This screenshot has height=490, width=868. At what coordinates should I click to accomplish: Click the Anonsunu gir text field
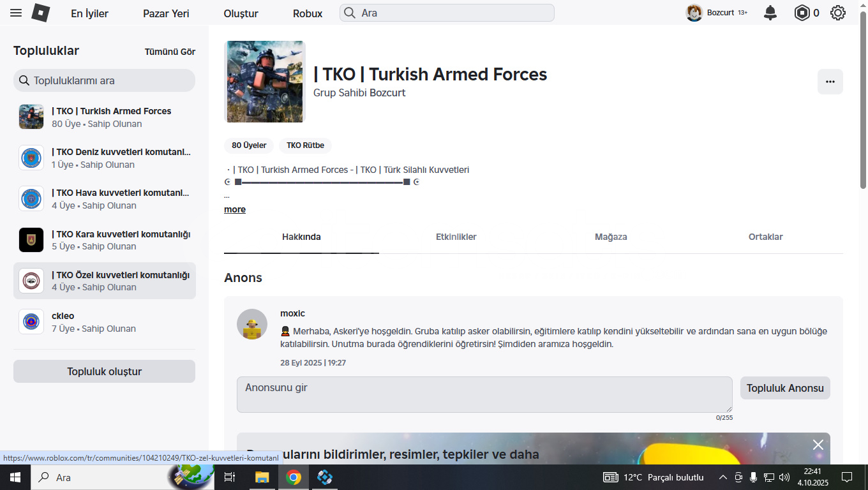pos(484,394)
